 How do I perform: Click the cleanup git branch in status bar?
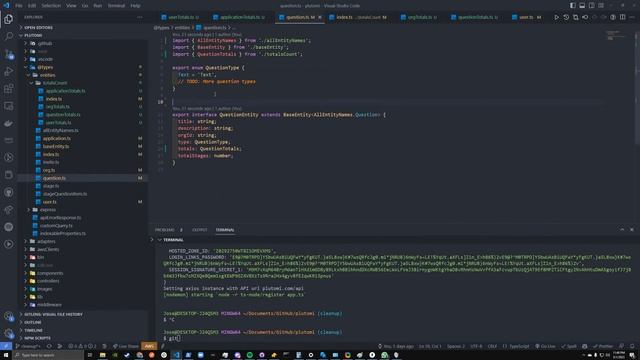(28, 346)
